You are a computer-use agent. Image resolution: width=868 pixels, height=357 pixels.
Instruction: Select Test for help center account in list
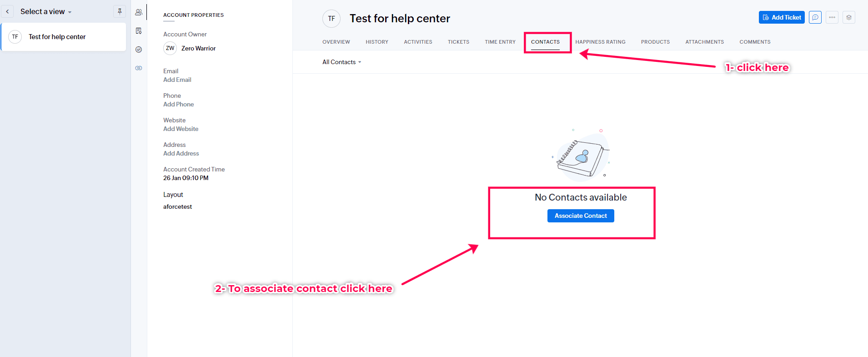[64, 37]
